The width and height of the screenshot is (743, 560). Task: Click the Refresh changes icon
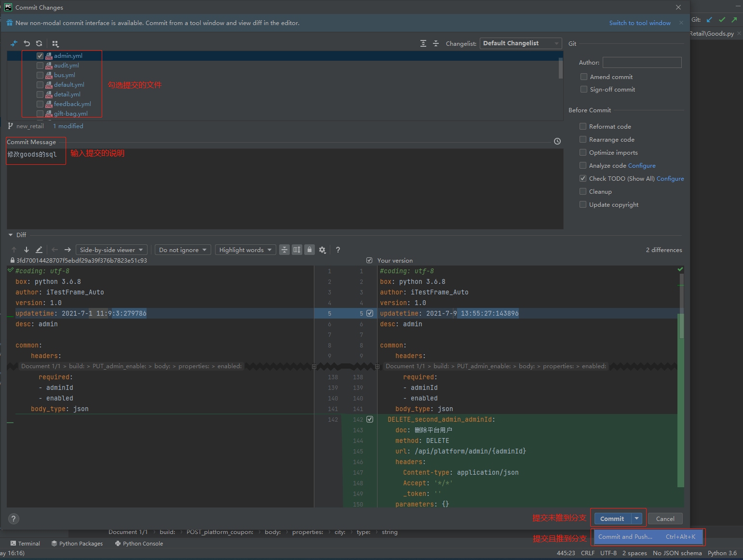[39, 43]
